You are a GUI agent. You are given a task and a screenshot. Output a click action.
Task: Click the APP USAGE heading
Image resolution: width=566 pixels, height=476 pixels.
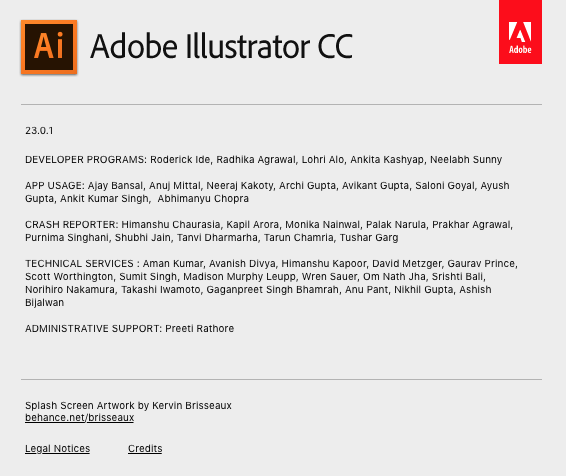(x=55, y=185)
